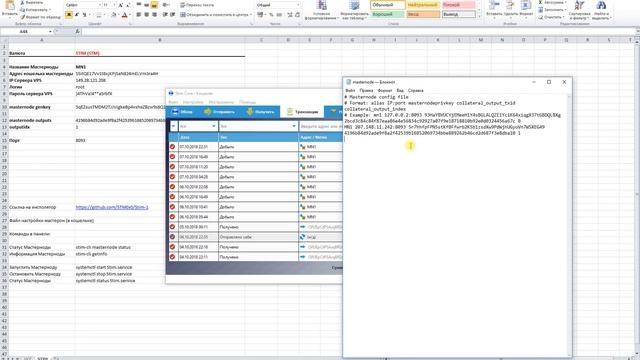Viewport: 640px width, 360px height.
Task: Open the Conditional Formatting menu
Action: [322, 10]
